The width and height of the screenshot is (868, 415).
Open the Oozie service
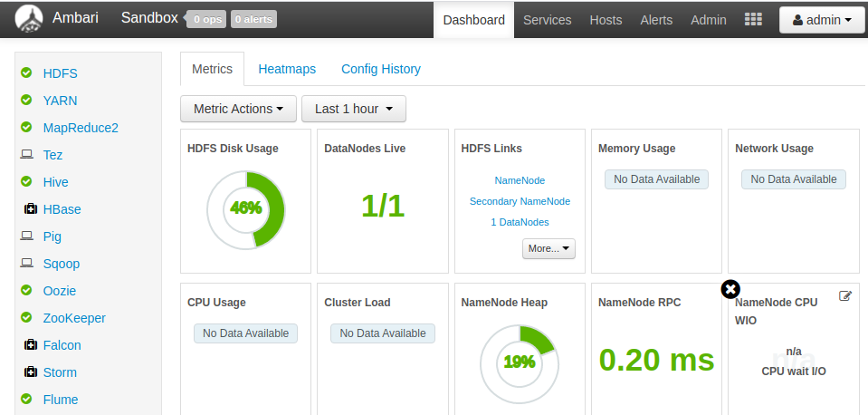(60, 291)
